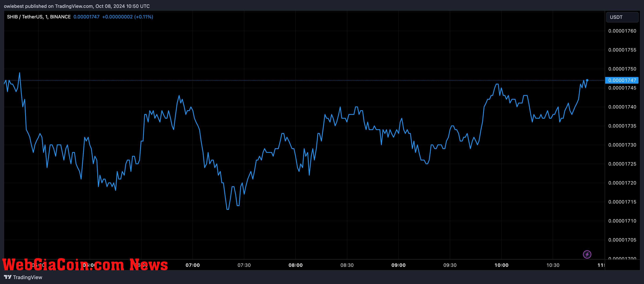Click the blue dot at the line's end
Screen dimensions: 644x284
[587, 80]
